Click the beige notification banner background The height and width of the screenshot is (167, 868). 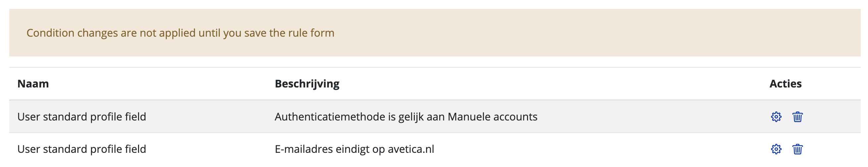point(435,33)
